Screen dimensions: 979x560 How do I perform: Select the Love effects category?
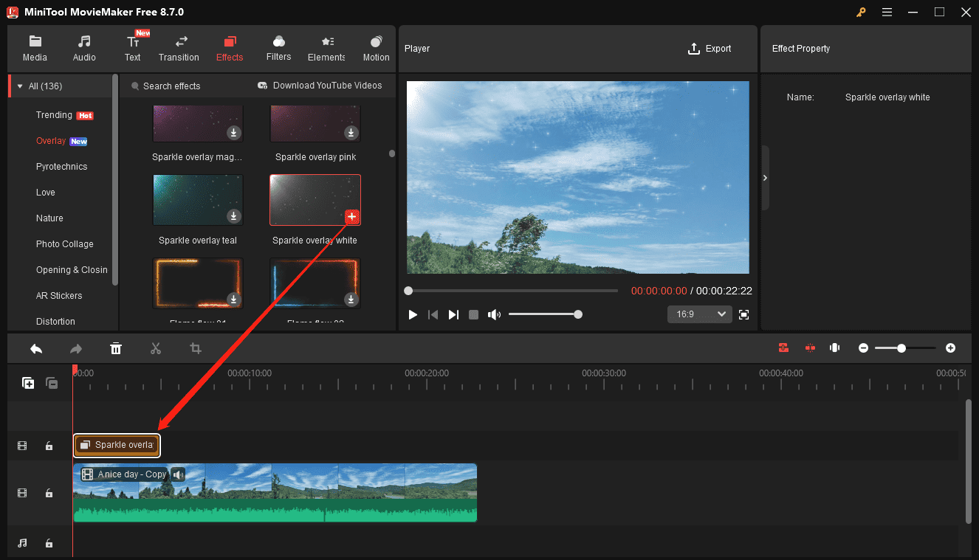(x=46, y=193)
